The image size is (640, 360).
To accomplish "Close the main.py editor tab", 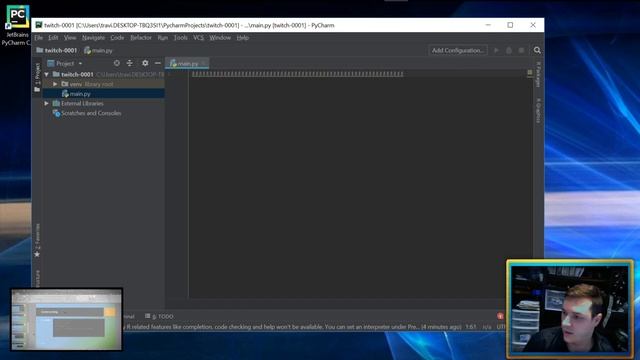I will [x=204, y=63].
